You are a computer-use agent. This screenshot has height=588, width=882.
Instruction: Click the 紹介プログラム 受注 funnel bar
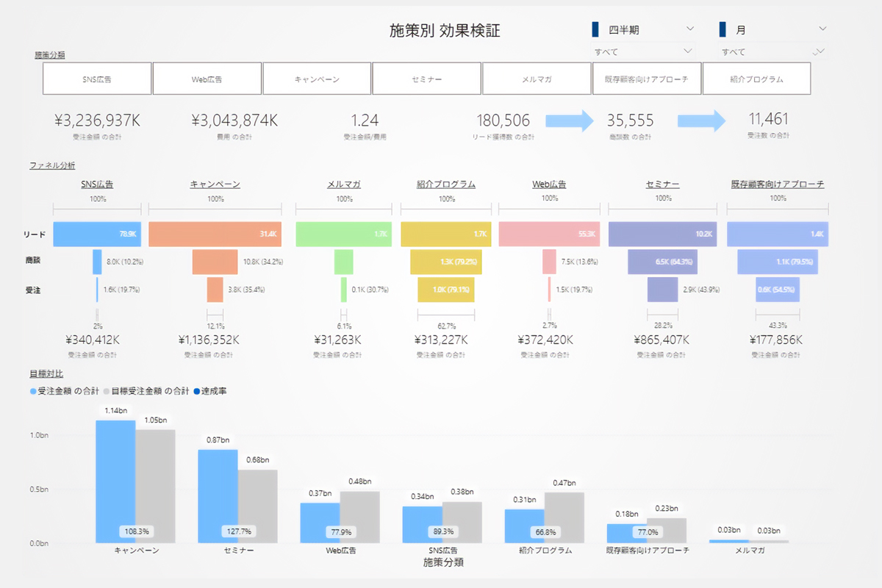(447, 290)
